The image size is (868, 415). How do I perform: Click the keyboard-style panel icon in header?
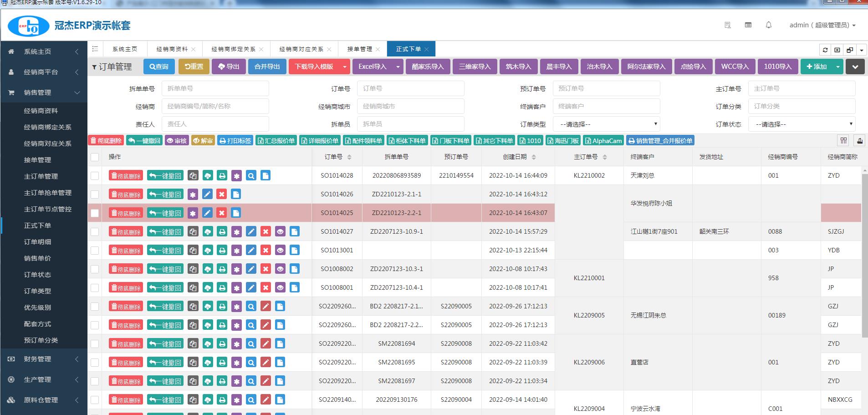point(748,25)
